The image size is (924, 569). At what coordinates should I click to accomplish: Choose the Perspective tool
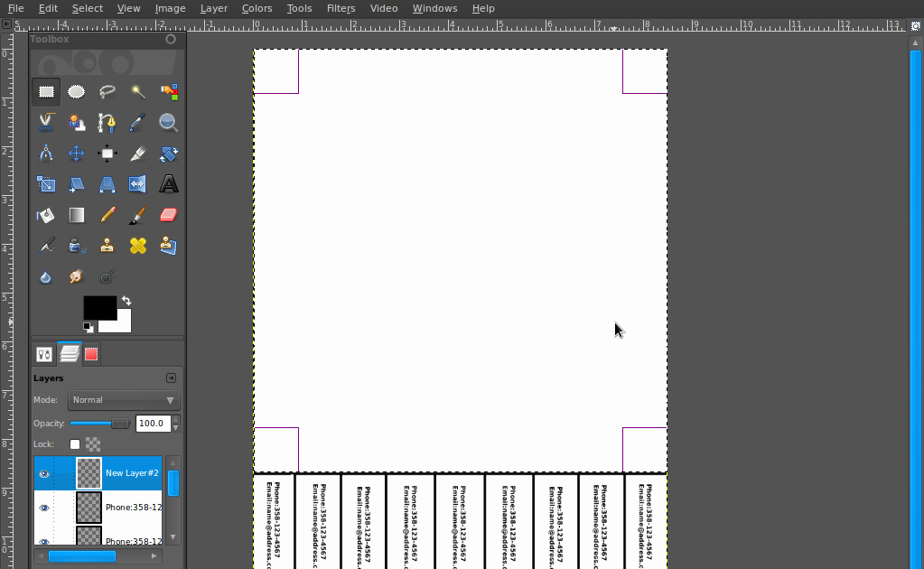click(x=107, y=184)
